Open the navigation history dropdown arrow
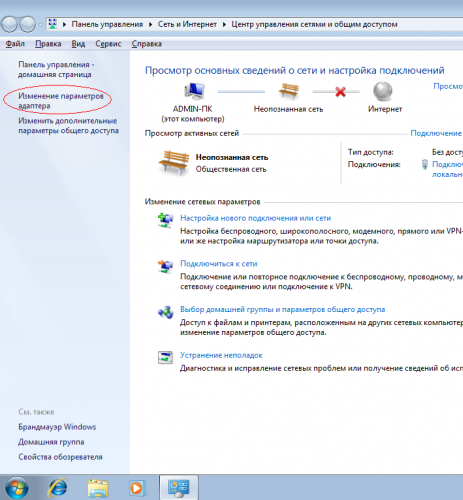463x500 pixels. click(x=40, y=25)
